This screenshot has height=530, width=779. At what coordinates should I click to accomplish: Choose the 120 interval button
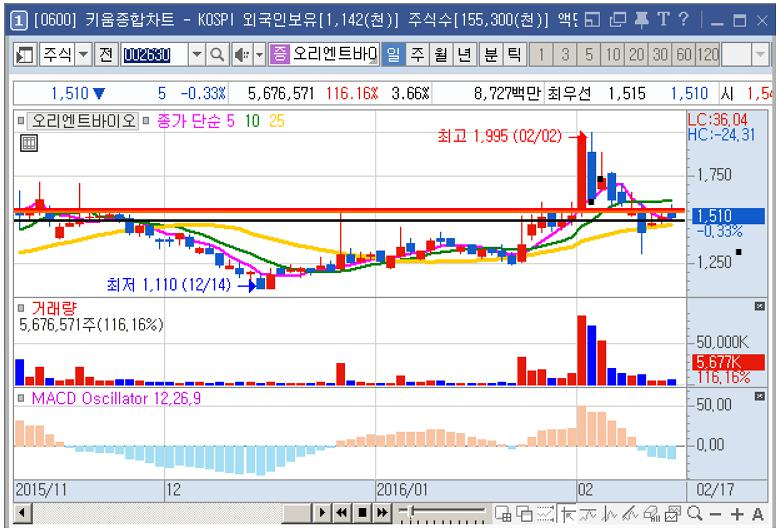708,54
